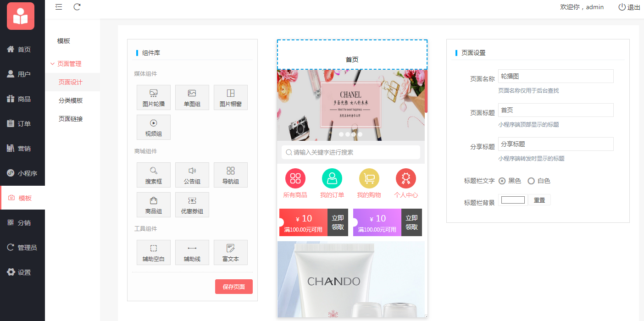This screenshot has height=321, width=644.
Task: Click the 分享标题 input field
Action: click(556, 144)
